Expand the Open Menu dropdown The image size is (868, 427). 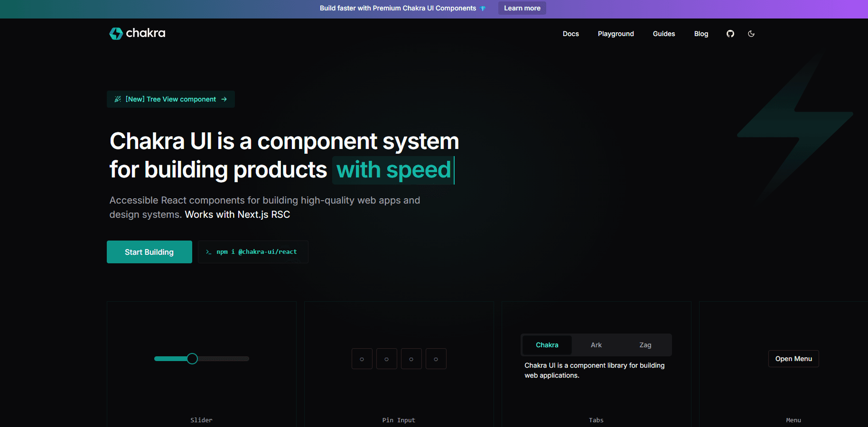pyautogui.click(x=793, y=359)
